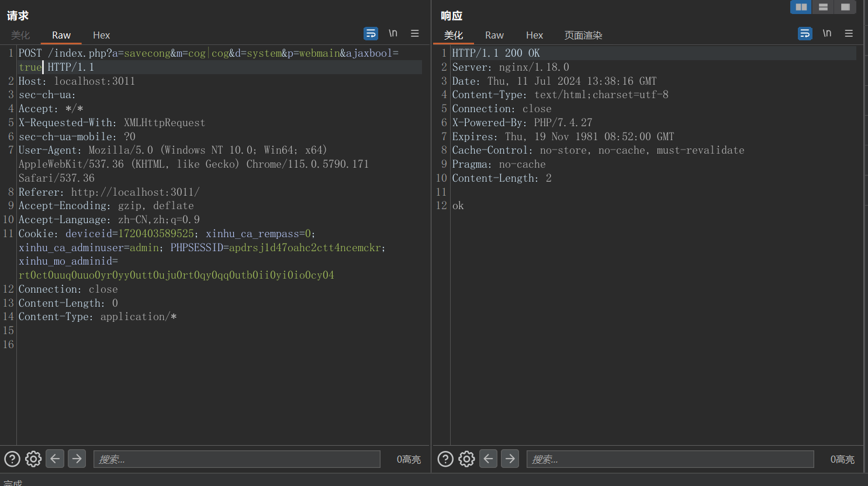The image size is (868, 486).
Task: Open request panel hamburger menu
Action: (x=414, y=34)
